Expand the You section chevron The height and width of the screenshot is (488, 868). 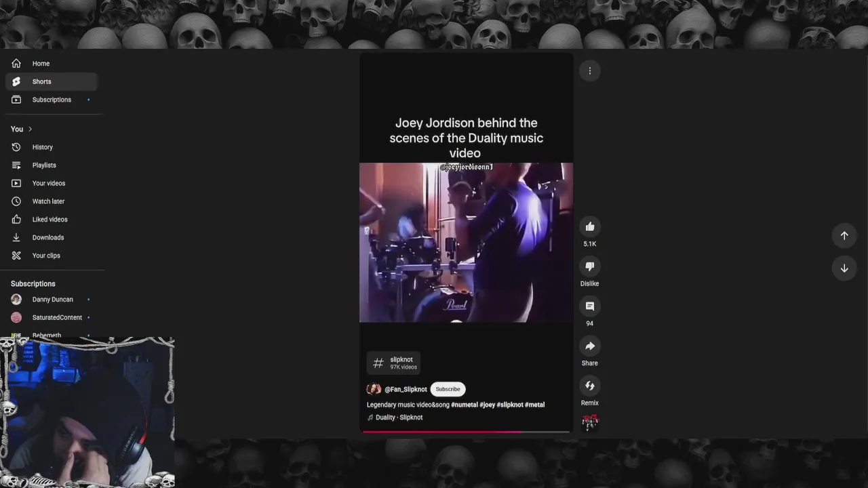[x=30, y=129]
